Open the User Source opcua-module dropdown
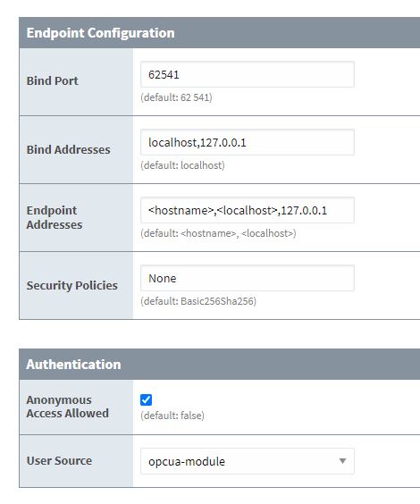The width and height of the screenshot is (420, 504). (x=248, y=461)
